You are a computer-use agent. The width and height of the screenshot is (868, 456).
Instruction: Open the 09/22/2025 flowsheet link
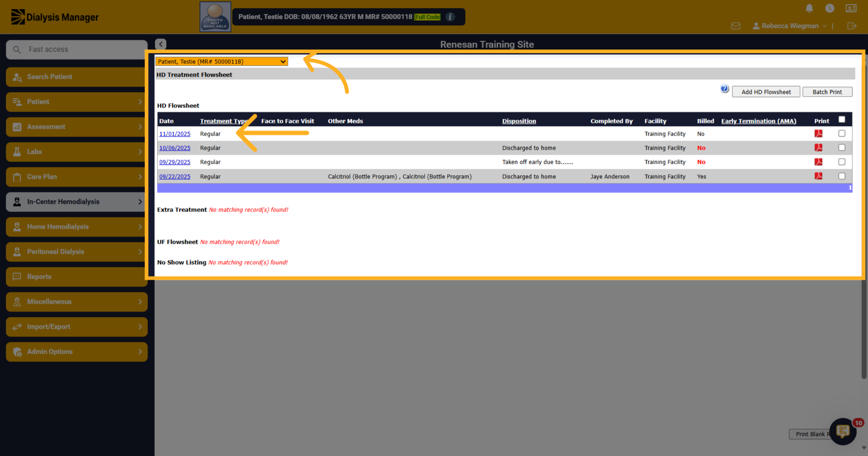tap(175, 176)
